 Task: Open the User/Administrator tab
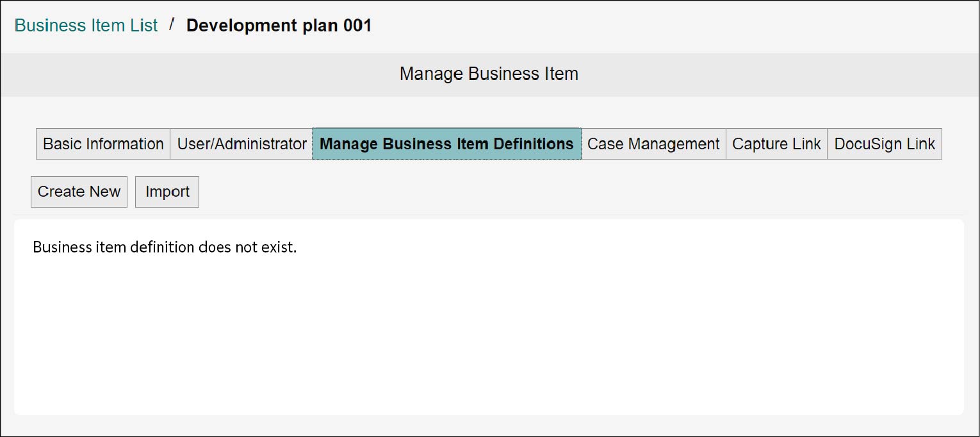(241, 144)
